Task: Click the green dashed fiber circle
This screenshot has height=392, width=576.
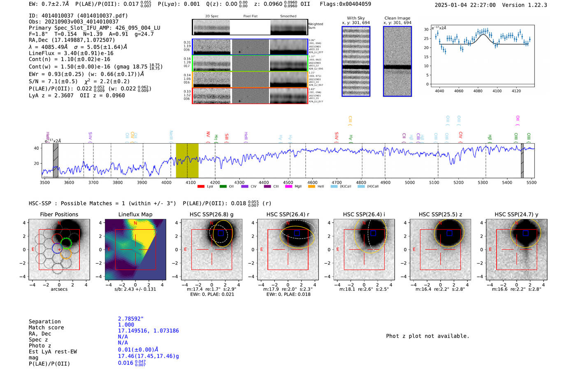Action: (x=66, y=243)
